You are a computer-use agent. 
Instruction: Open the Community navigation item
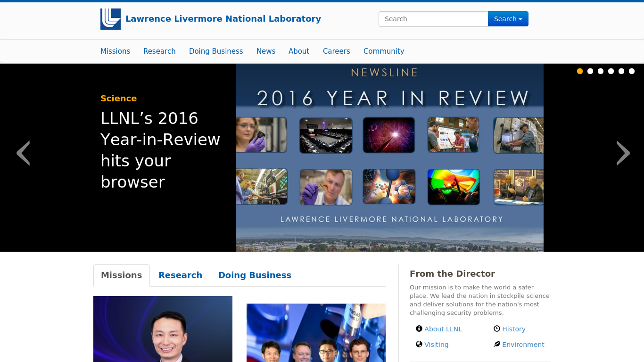point(383,51)
